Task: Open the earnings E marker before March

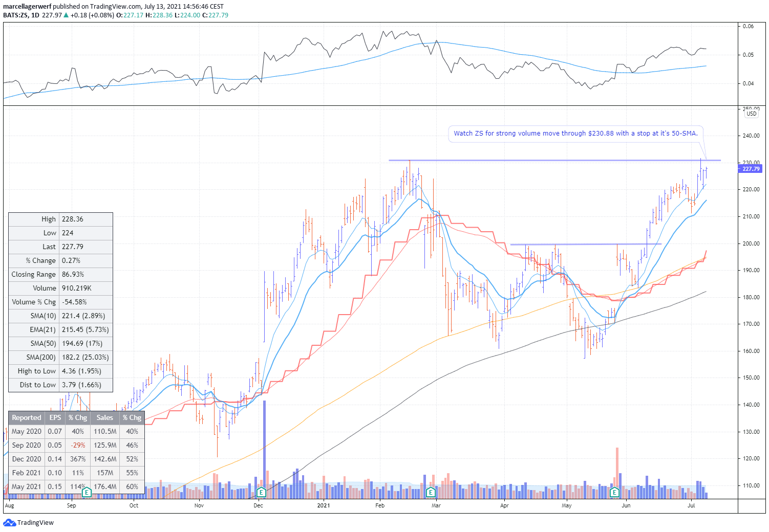Action: coord(431,493)
